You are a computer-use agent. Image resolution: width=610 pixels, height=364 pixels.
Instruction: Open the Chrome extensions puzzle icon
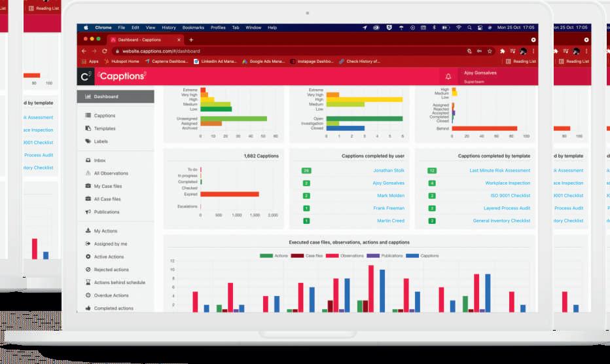coord(502,51)
